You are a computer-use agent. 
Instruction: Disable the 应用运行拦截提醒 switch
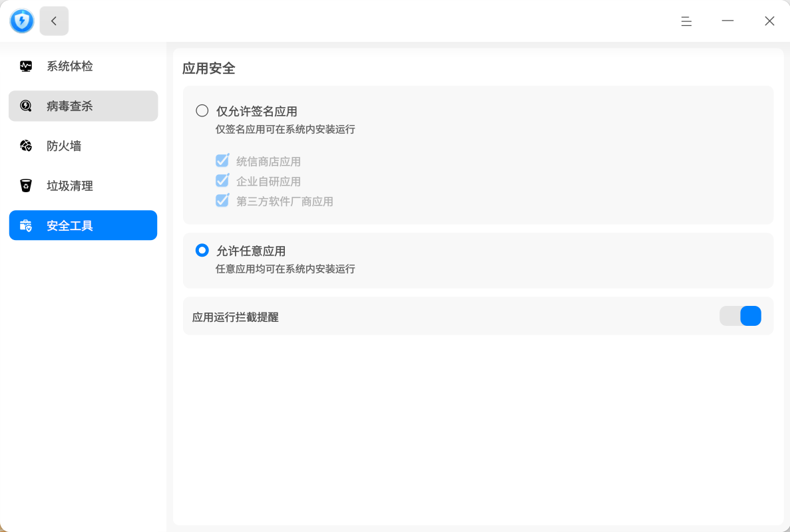[740, 316]
